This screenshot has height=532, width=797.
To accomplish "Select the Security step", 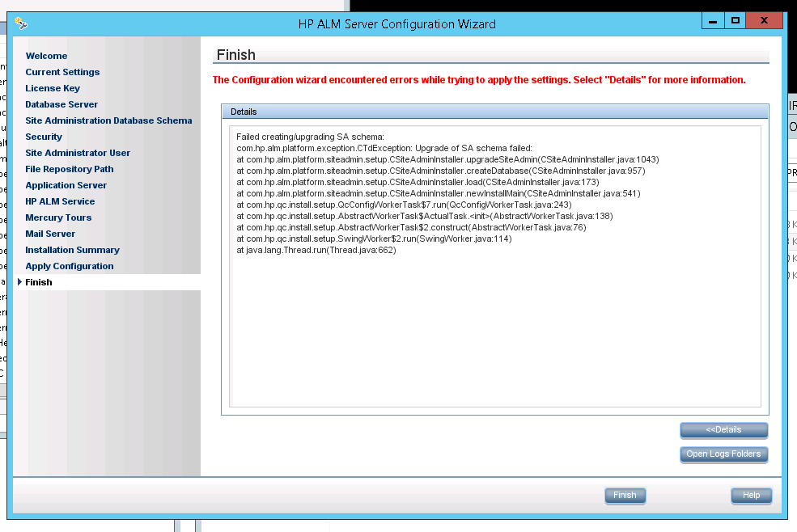I will point(44,137).
